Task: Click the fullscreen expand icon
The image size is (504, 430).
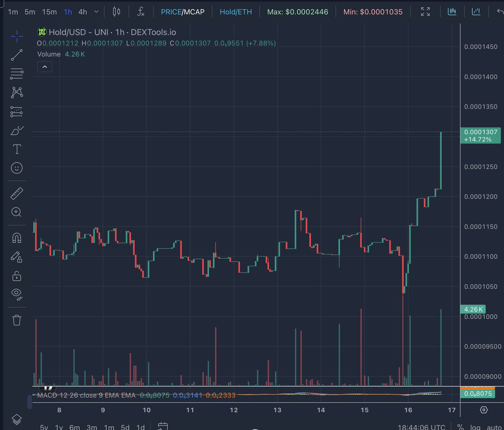Action: [425, 12]
